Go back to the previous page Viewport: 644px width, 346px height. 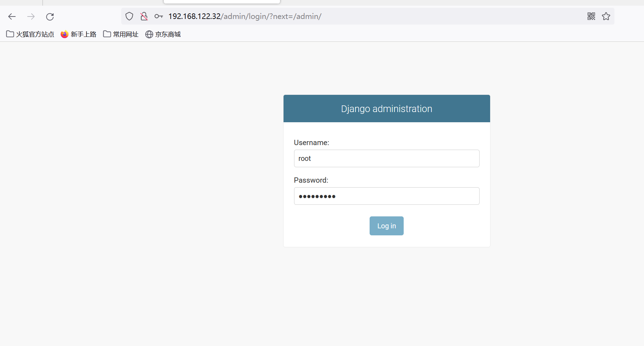(12, 17)
